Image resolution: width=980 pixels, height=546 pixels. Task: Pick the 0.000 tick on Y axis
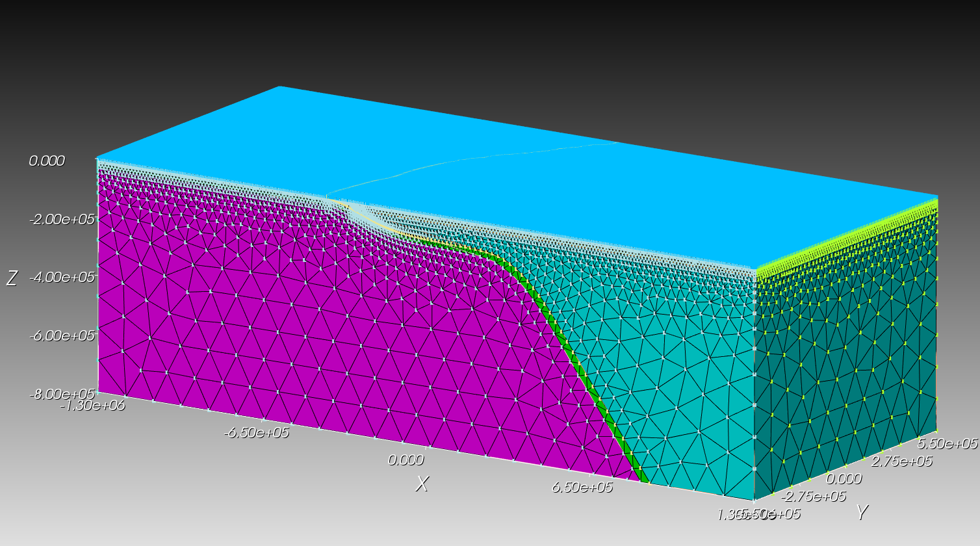(844, 478)
